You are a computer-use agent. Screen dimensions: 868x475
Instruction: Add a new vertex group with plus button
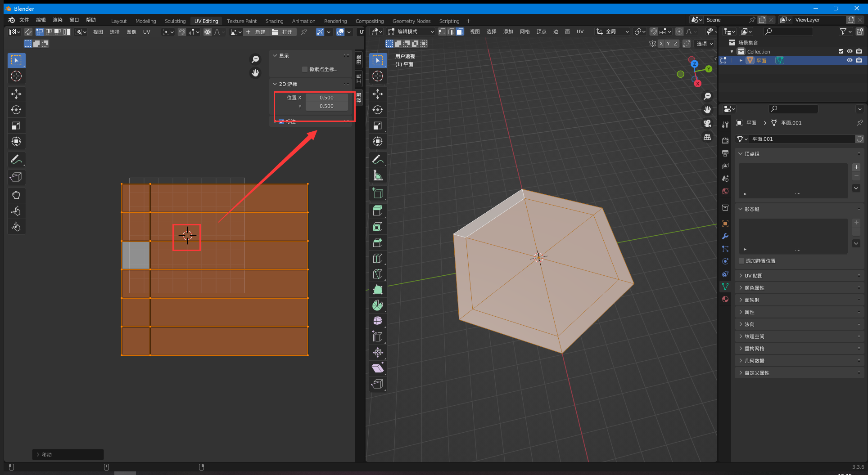tap(856, 167)
